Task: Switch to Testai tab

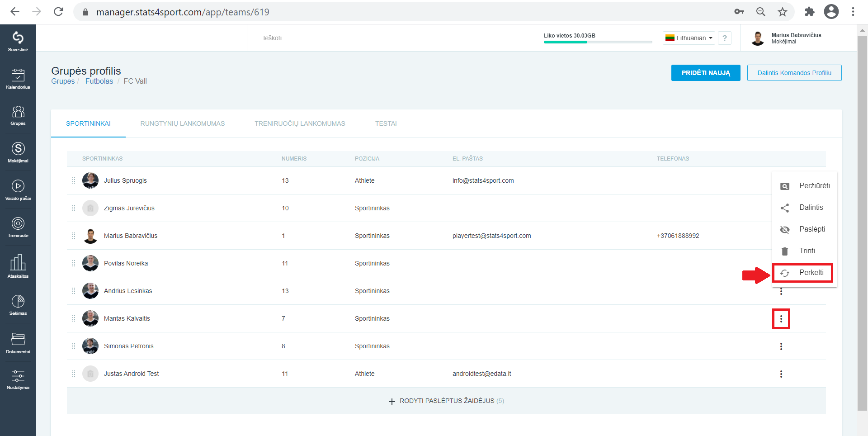Action: click(x=386, y=123)
